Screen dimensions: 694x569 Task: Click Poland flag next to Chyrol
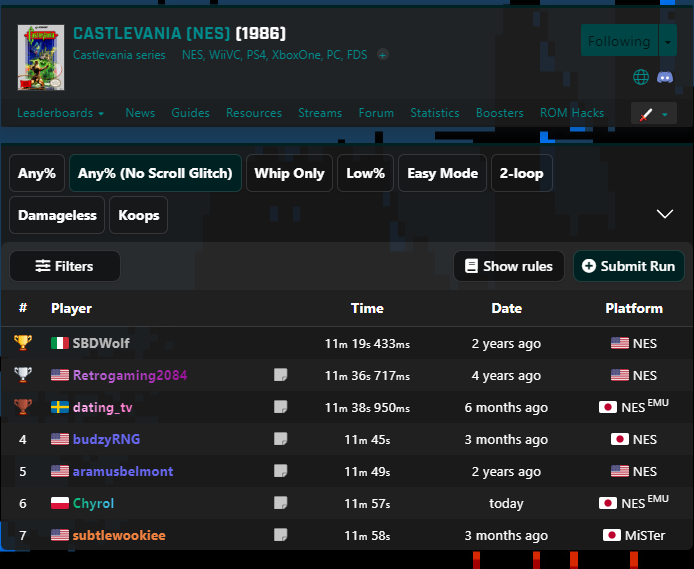(x=60, y=503)
